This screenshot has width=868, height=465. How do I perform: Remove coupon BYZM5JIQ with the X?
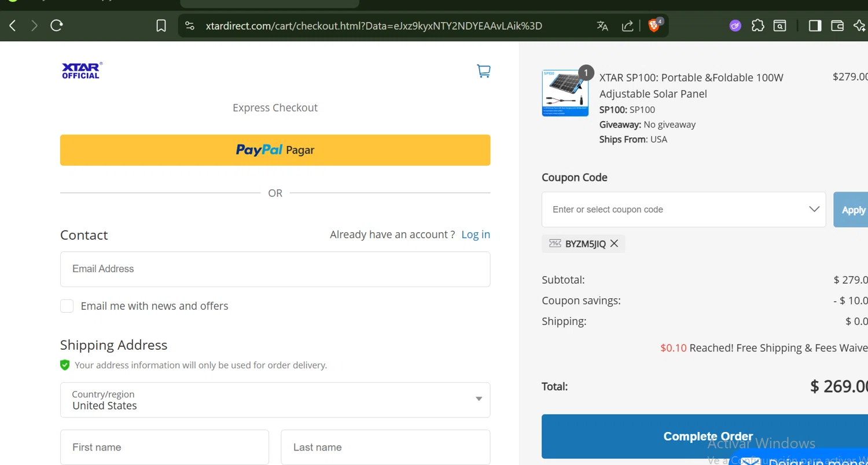coord(614,244)
